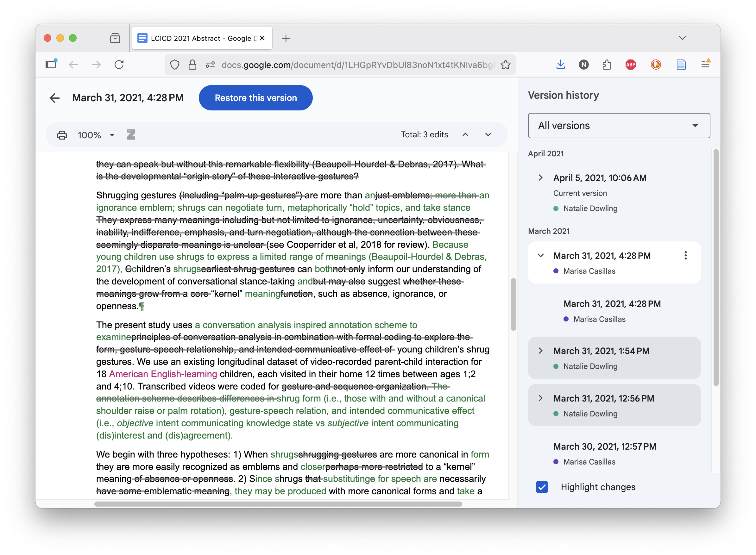Jump to next edit with down chevron

coord(488,134)
